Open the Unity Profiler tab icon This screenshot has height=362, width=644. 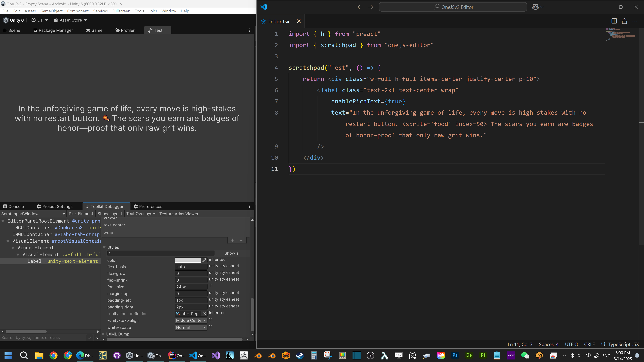click(118, 30)
